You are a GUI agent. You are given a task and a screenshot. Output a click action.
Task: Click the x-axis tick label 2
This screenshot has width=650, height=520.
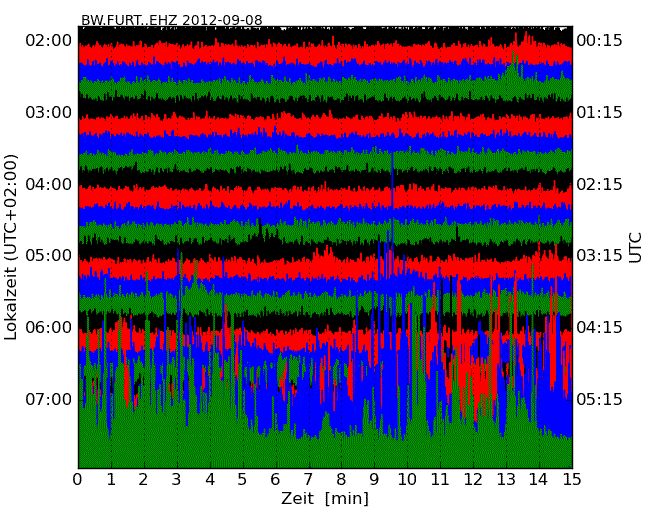pyautogui.click(x=143, y=480)
